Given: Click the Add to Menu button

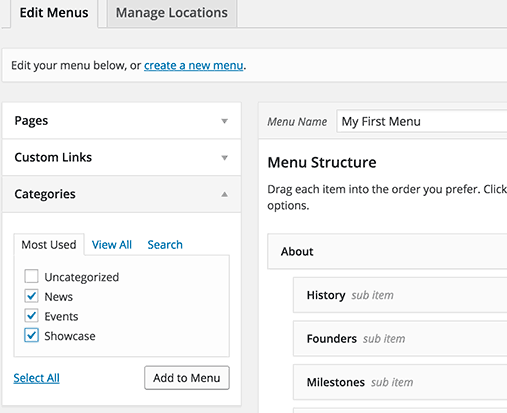Looking at the screenshot, I should (187, 378).
